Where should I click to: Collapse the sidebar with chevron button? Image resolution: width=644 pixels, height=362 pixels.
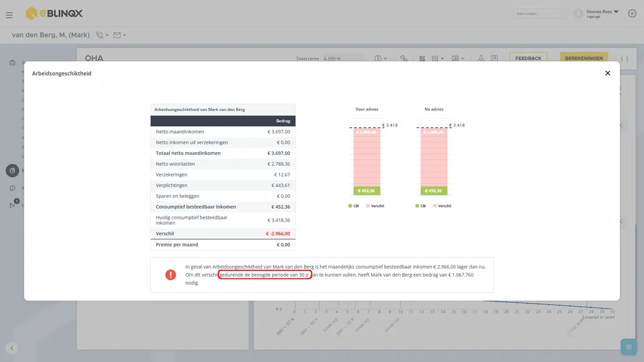coord(12,348)
